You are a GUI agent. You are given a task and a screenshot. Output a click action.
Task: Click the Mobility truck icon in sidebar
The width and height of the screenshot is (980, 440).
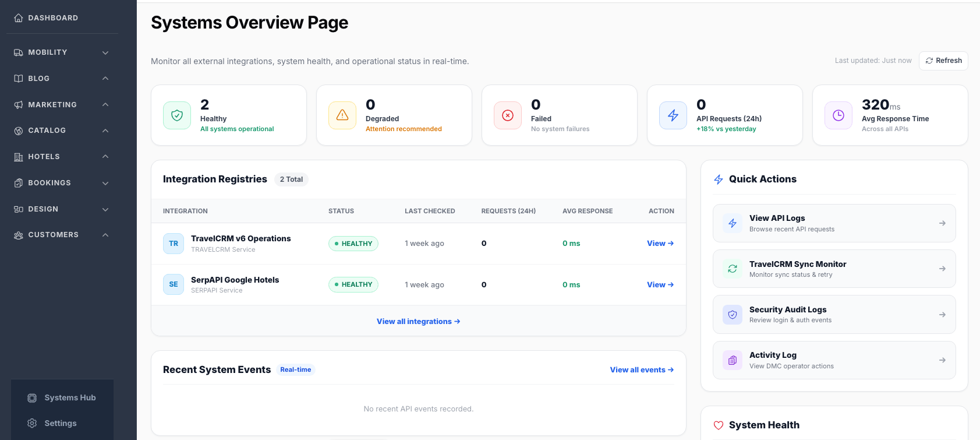[19, 52]
